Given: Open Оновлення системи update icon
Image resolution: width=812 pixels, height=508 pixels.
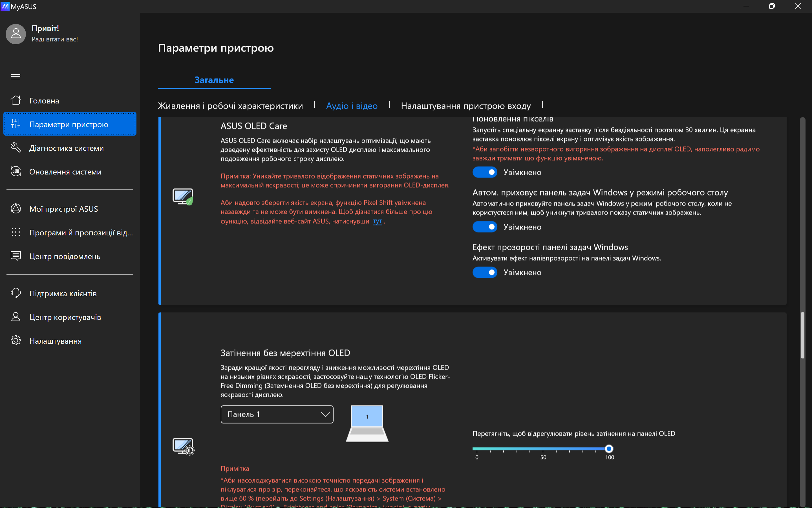Looking at the screenshot, I should (16, 171).
